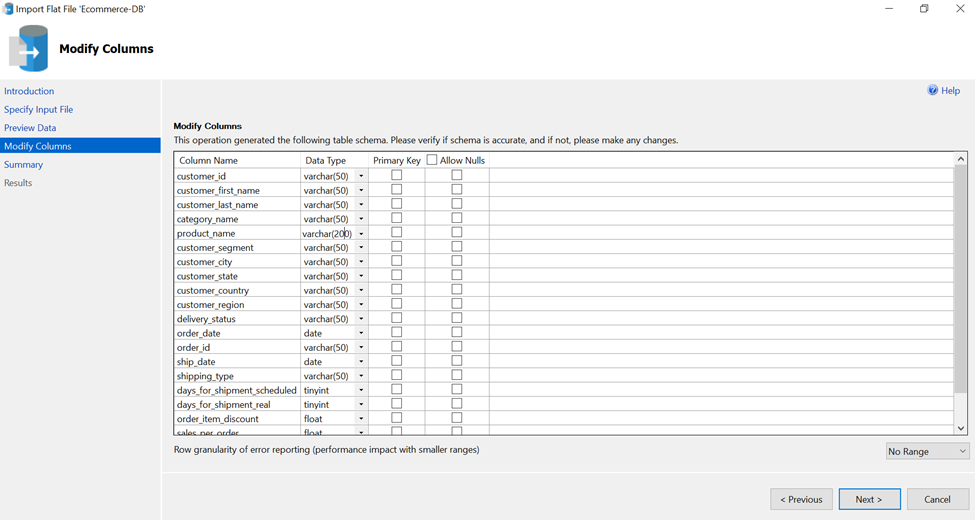Check Allow Nulls for customer_id
The width and height of the screenshot is (975, 520).
[x=457, y=175]
